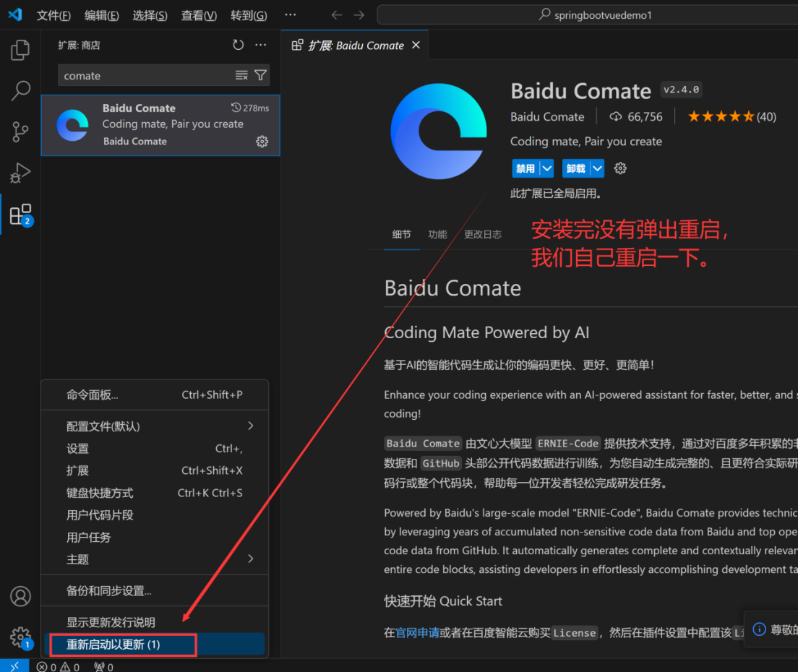This screenshot has height=672, width=798.
Task: Open the Explorer view in activity bar
Action: [20, 50]
